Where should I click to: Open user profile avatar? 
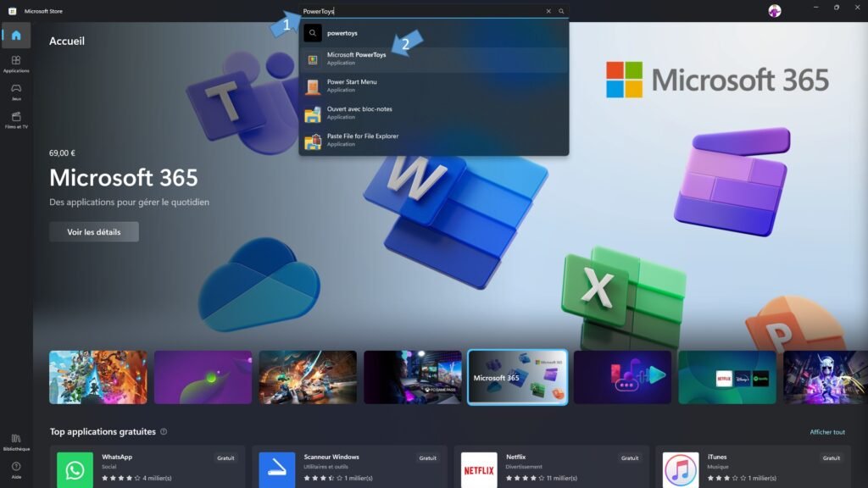tap(775, 11)
